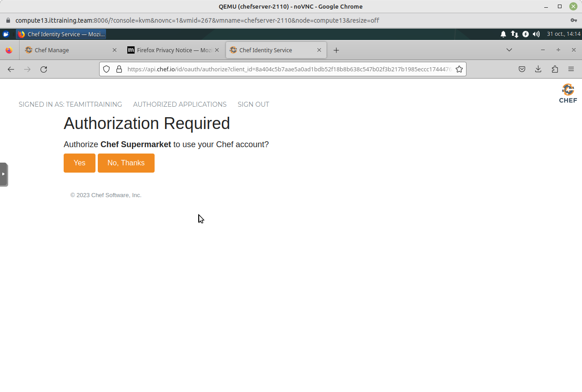Viewport: 582px width, 392px height.
Task: Click Yes to authorize Chef Supermarket
Action: [x=80, y=163]
